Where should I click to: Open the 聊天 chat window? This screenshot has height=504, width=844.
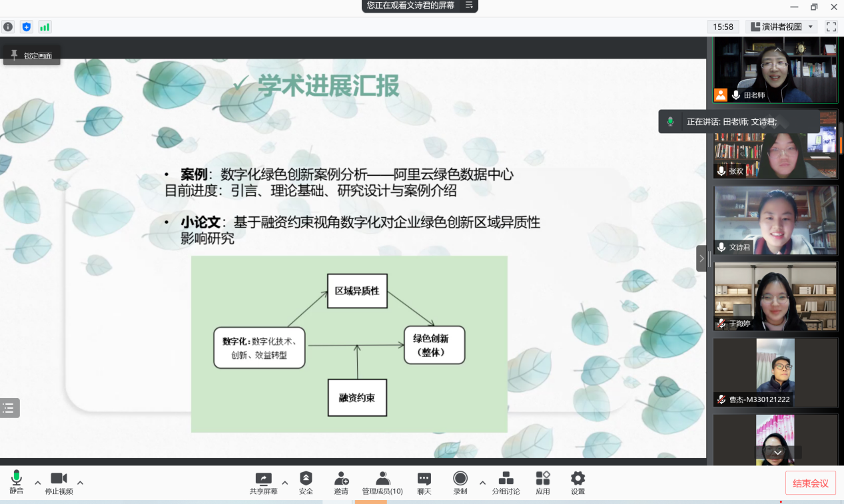[x=424, y=482]
